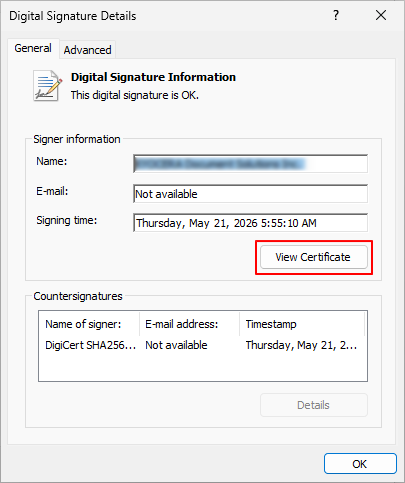Click the 'This digital signature is OK.' text
This screenshot has width=405, height=483.
coord(135,95)
